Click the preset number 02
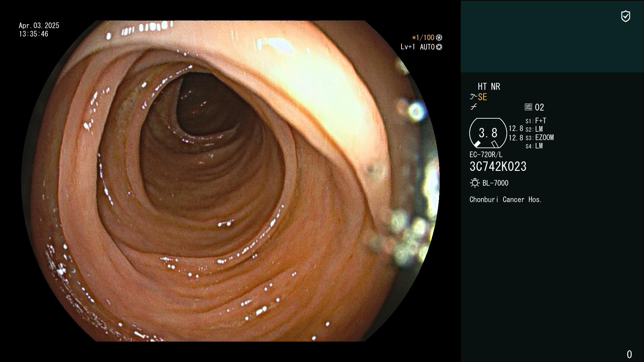 tap(539, 107)
